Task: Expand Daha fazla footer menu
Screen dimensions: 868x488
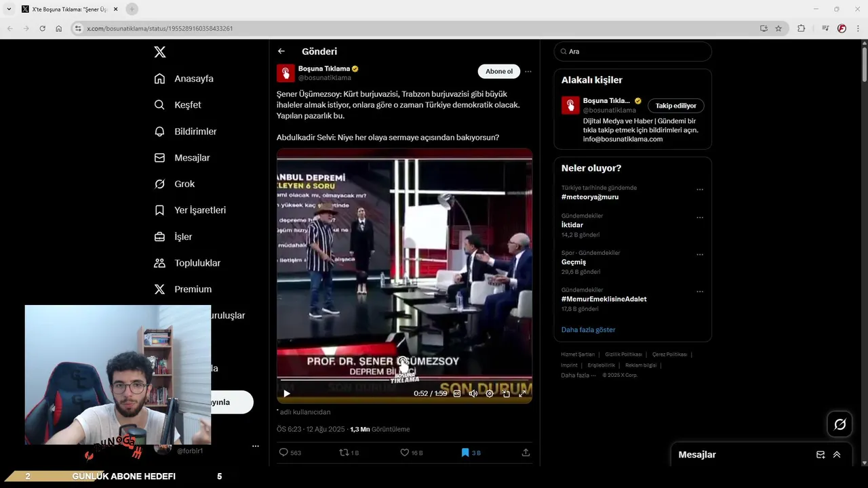Action: (578, 375)
